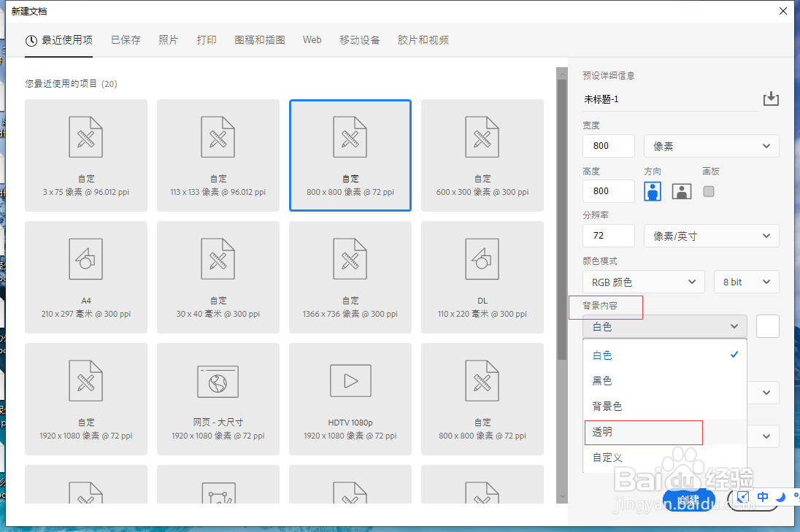Select the HDTV 1080p video preset
800x532 pixels.
pos(350,398)
